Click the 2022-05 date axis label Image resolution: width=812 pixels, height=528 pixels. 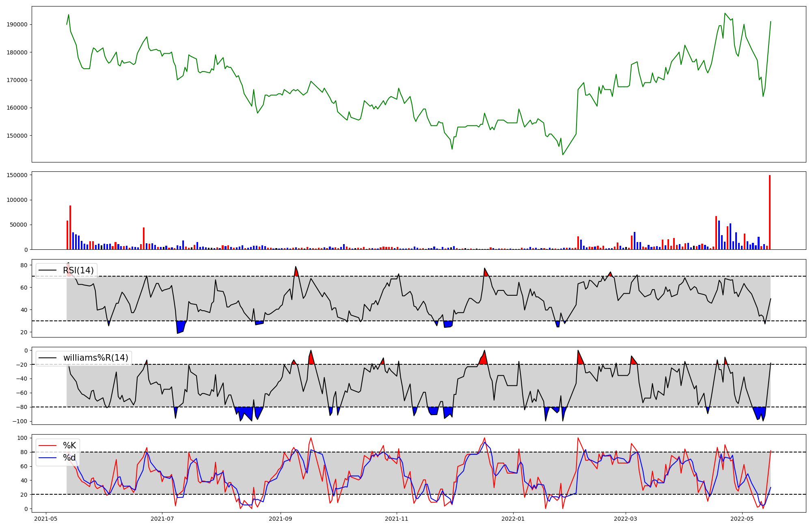point(742,519)
